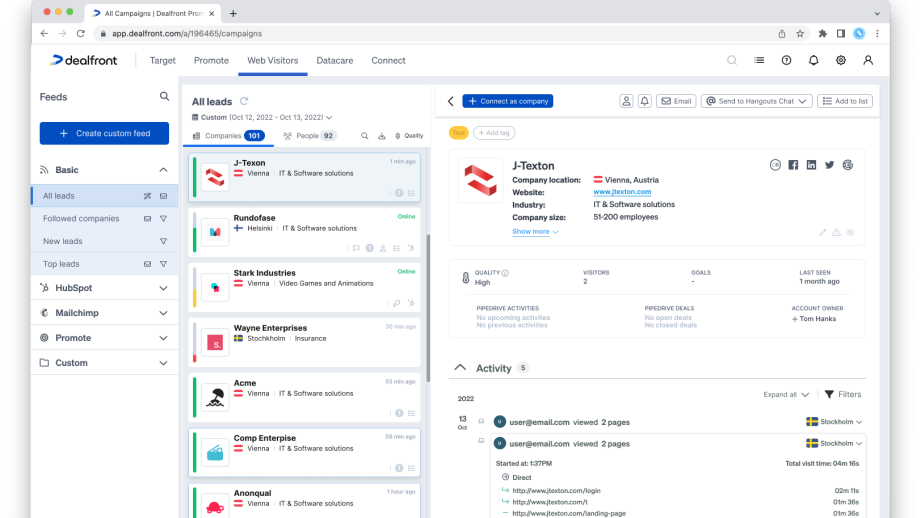Select the Rundofase lead card

click(304, 232)
